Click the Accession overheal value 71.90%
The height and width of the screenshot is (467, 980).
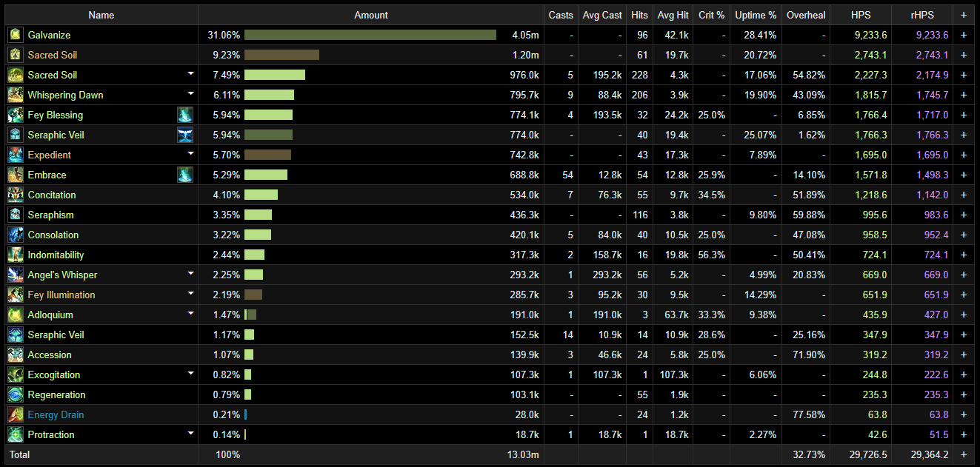808,355
